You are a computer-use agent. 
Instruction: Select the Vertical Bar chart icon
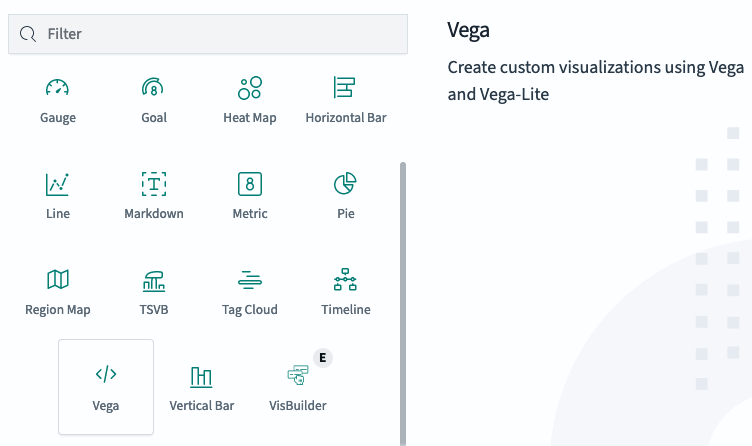pyautogui.click(x=201, y=377)
